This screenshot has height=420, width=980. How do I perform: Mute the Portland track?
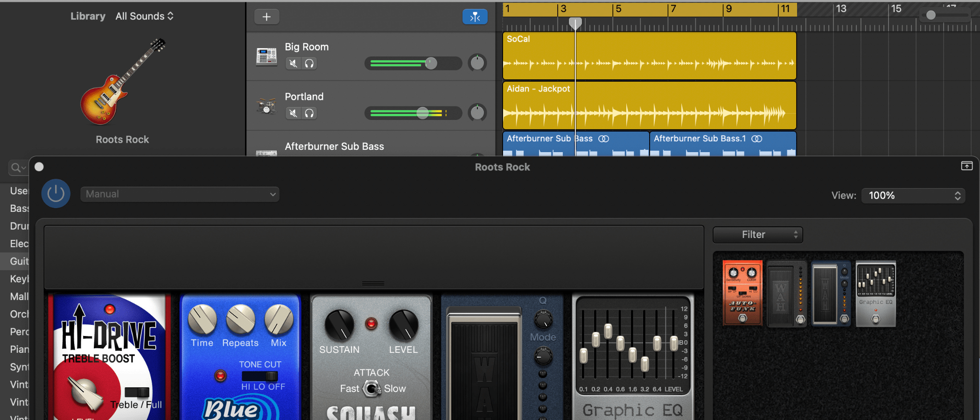pyautogui.click(x=293, y=113)
